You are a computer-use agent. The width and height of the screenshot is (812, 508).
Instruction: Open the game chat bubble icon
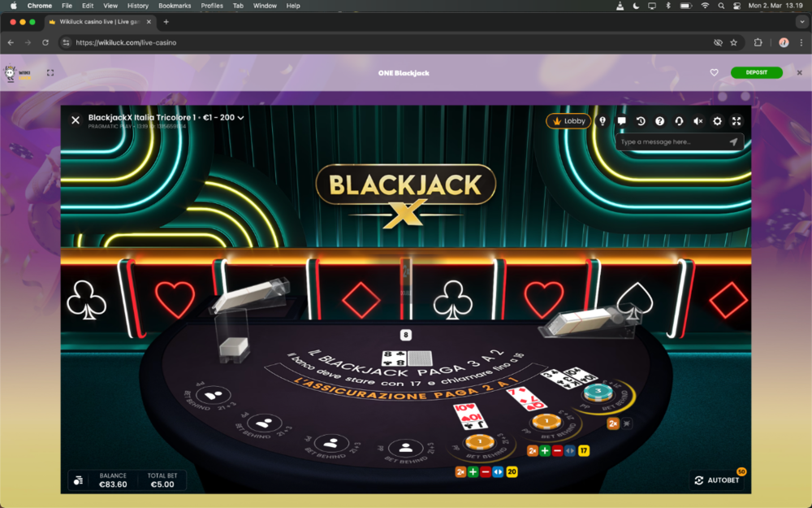(621, 121)
